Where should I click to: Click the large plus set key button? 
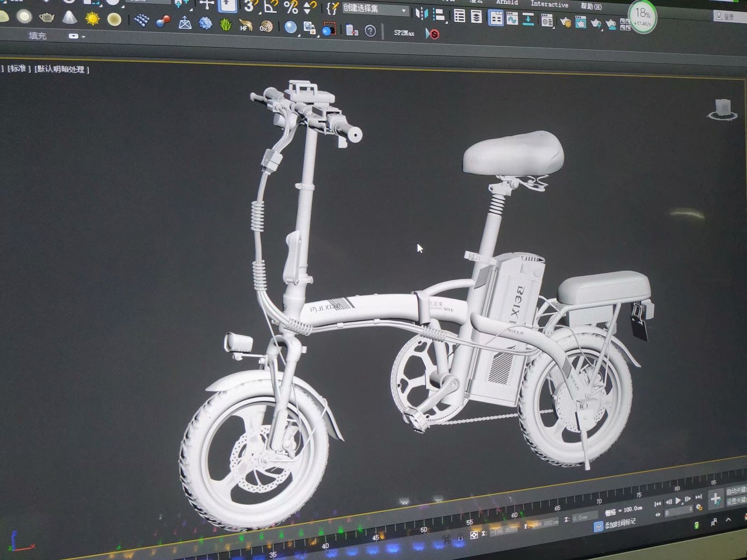click(x=715, y=498)
